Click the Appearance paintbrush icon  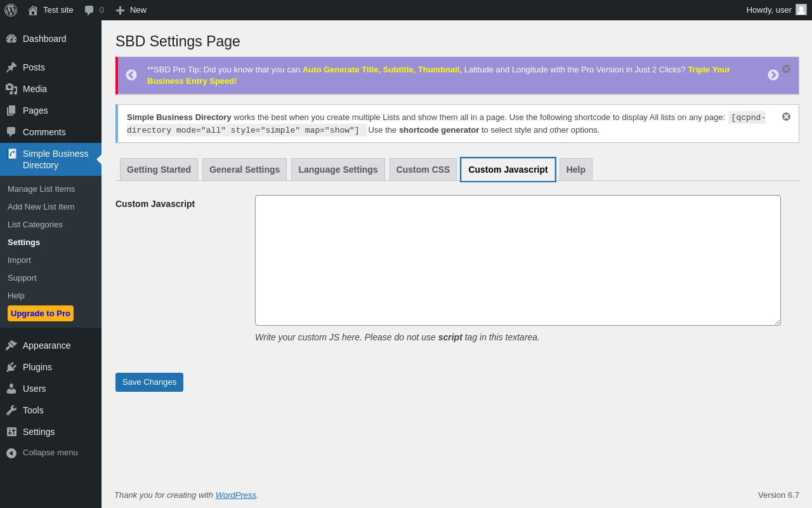click(11, 345)
